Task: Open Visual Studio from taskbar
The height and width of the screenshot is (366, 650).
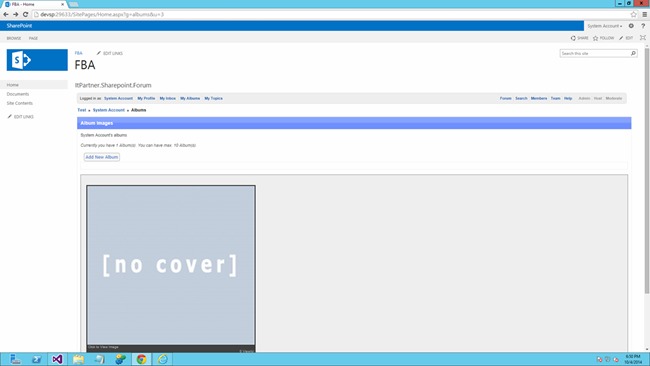Action: pyautogui.click(x=57, y=359)
